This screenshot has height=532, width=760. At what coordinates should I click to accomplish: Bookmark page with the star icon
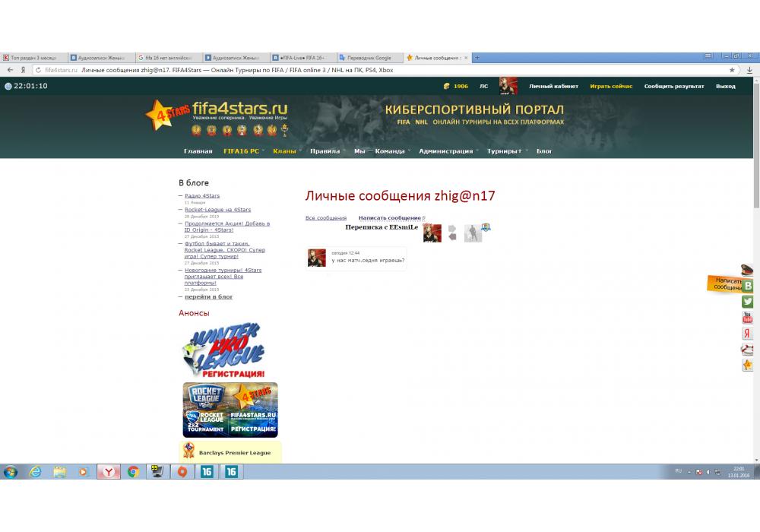tap(732, 70)
